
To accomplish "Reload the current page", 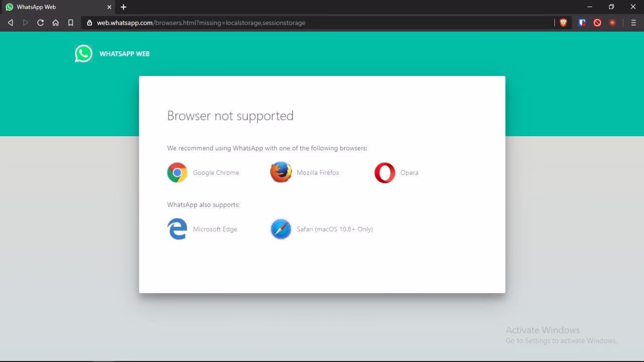I will (40, 23).
